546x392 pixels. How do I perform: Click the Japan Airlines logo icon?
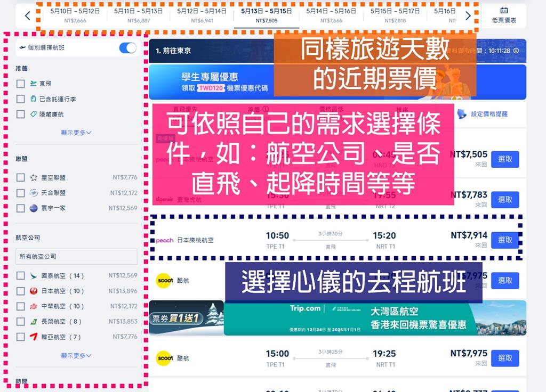point(34,291)
